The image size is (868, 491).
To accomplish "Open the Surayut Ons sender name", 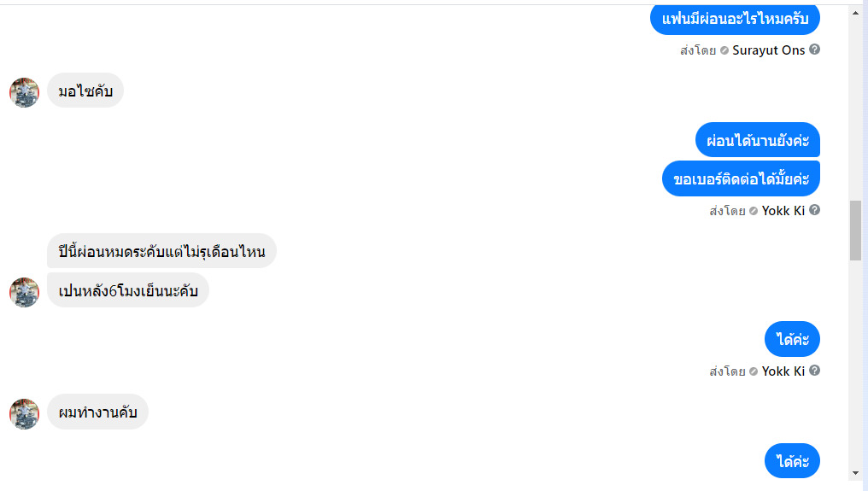I will point(768,50).
